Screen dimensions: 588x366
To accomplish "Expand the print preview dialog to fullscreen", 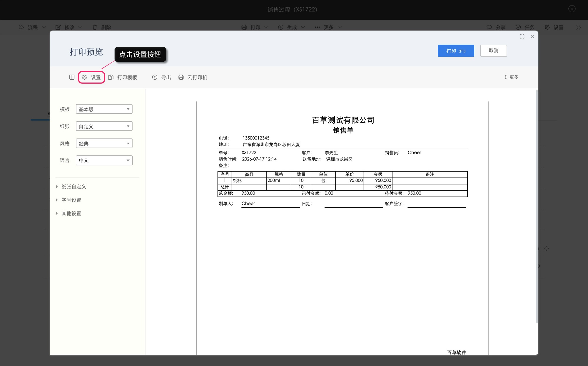I will 522,36.
